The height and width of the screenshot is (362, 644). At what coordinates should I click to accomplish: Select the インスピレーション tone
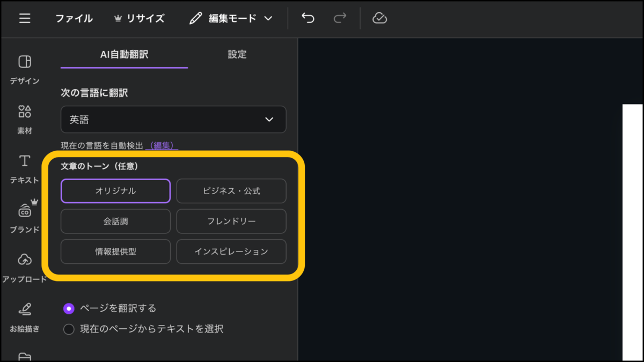pos(231,252)
